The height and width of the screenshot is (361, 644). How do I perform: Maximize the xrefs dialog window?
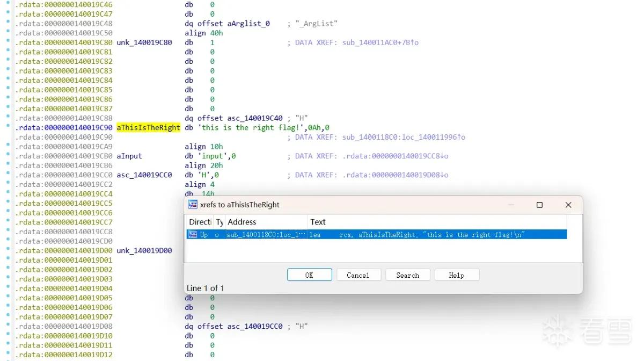click(539, 205)
